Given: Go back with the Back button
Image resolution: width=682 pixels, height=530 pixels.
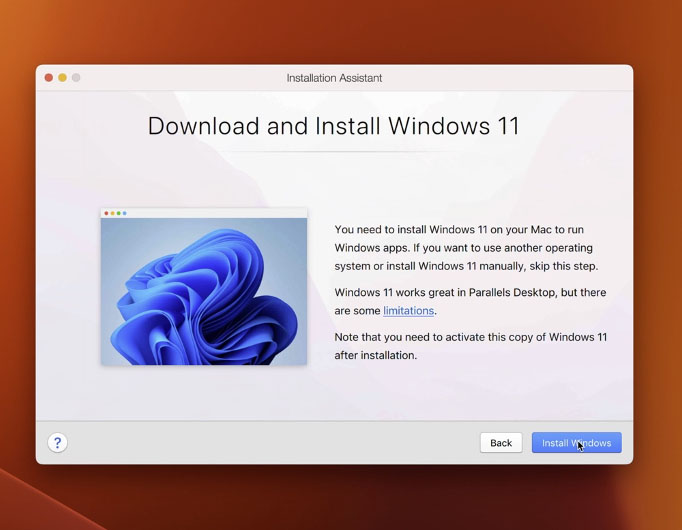Looking at the screenshot, I should pyautogui.click(x=501, y=443).
